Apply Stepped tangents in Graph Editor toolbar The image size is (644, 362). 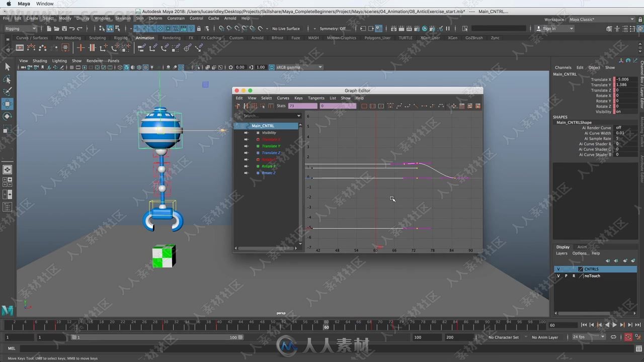[x=432, y=106]
